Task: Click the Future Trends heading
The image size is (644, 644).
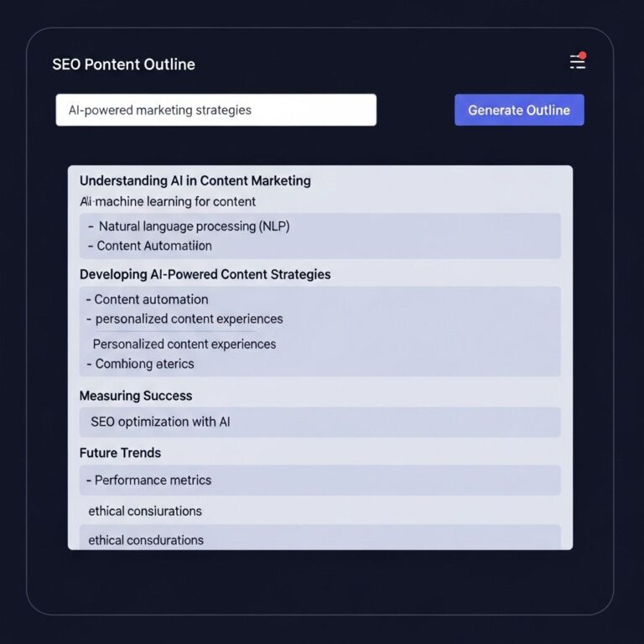Action: click(x=120, y=453)
